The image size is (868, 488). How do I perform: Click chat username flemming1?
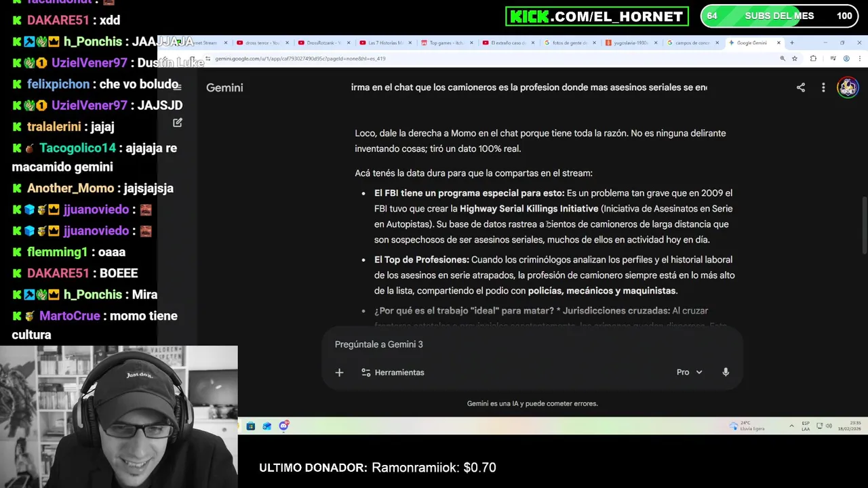point(58,252)
